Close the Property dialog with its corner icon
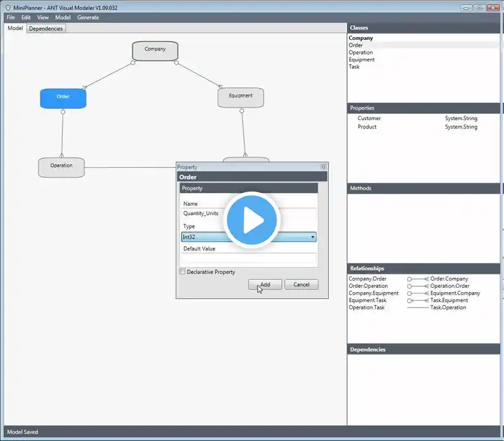The width and height of the screenshot is (504, 441). click(x=323, y=167)
